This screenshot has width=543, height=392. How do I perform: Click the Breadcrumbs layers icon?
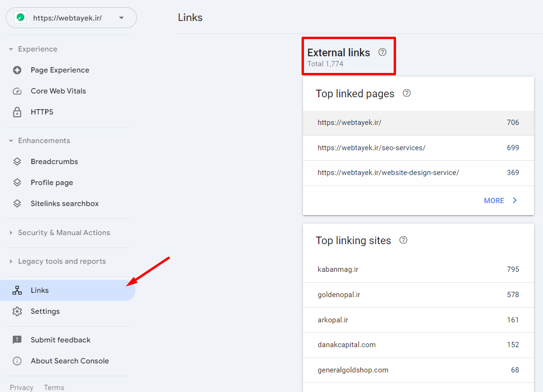click(17, 162)
